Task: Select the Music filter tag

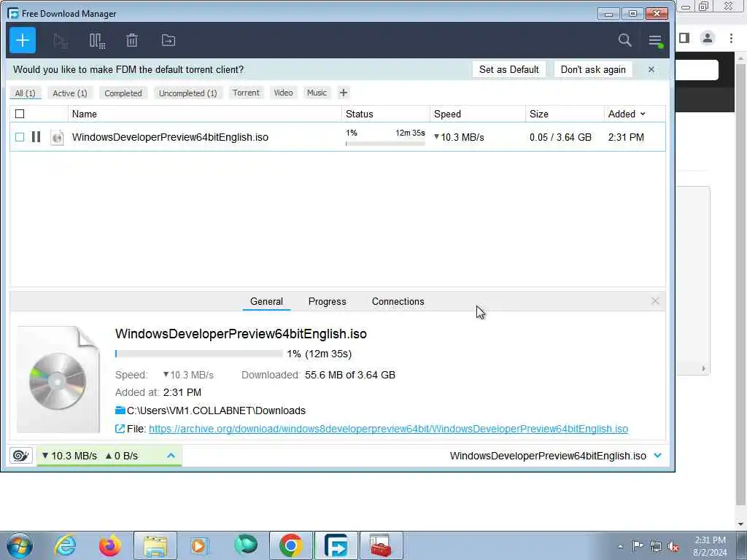Action: (317, 93)
